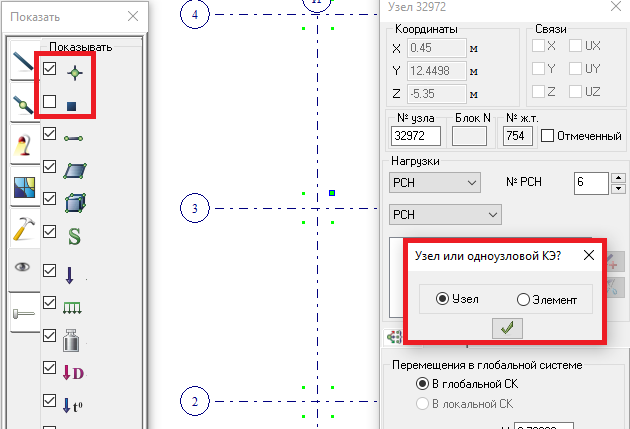This screenshot has height=429, width=630.
Task: Open the lamp icon display tab
Action: tap(23, 146)
